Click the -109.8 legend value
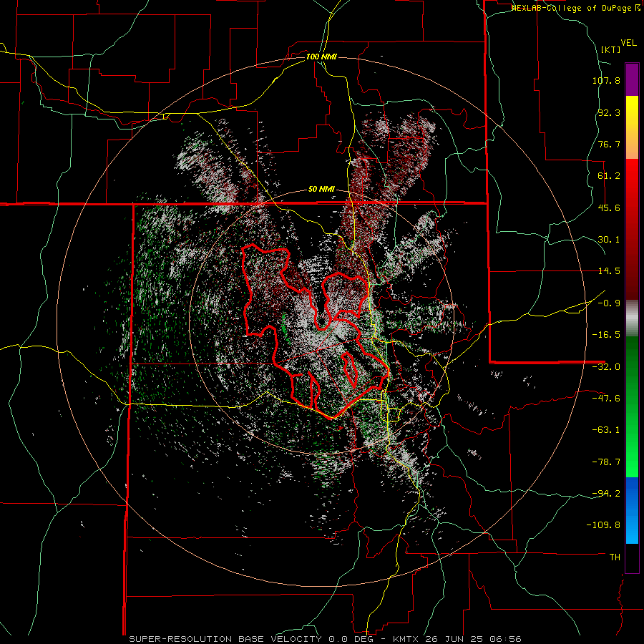 tap(603, 525)
